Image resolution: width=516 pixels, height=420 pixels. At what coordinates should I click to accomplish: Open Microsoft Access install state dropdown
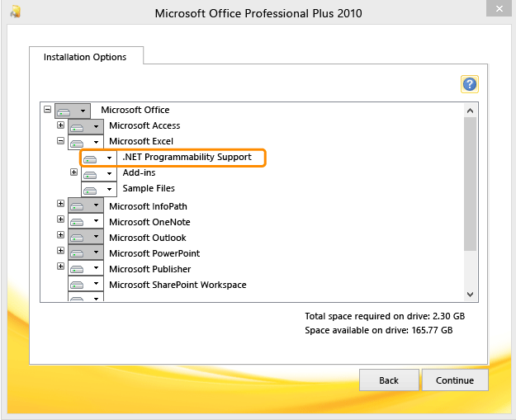tap(86, 126)
